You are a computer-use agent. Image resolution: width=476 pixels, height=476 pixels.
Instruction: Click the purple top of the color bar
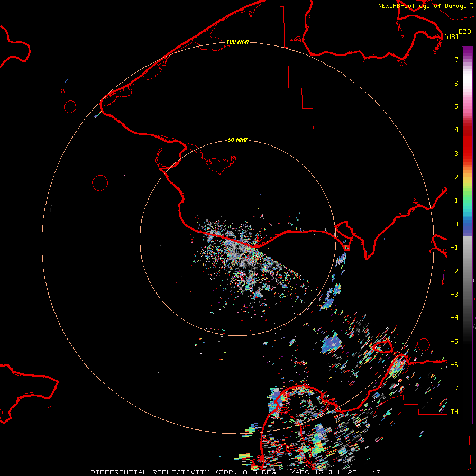pos(467,52)
